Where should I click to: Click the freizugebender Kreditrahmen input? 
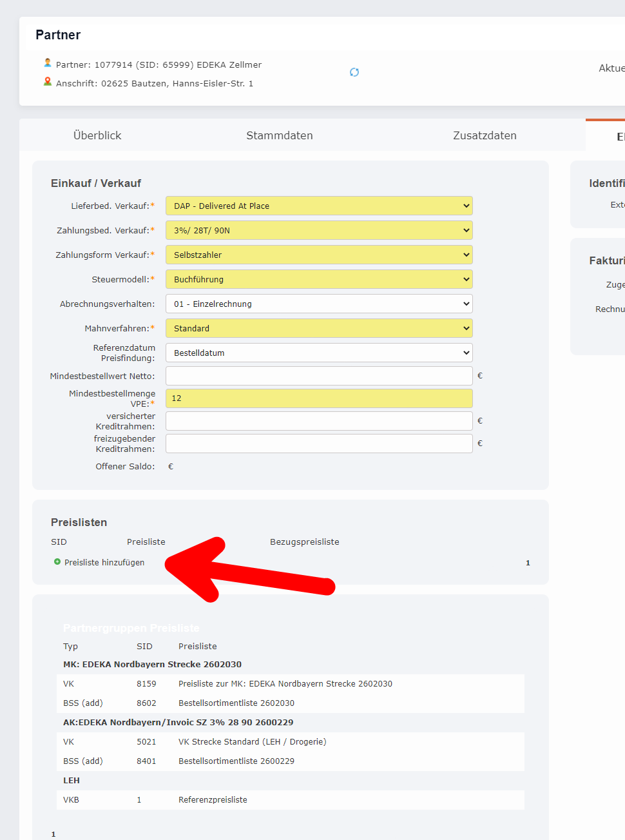pyautogui.click(x=319, y=444)
